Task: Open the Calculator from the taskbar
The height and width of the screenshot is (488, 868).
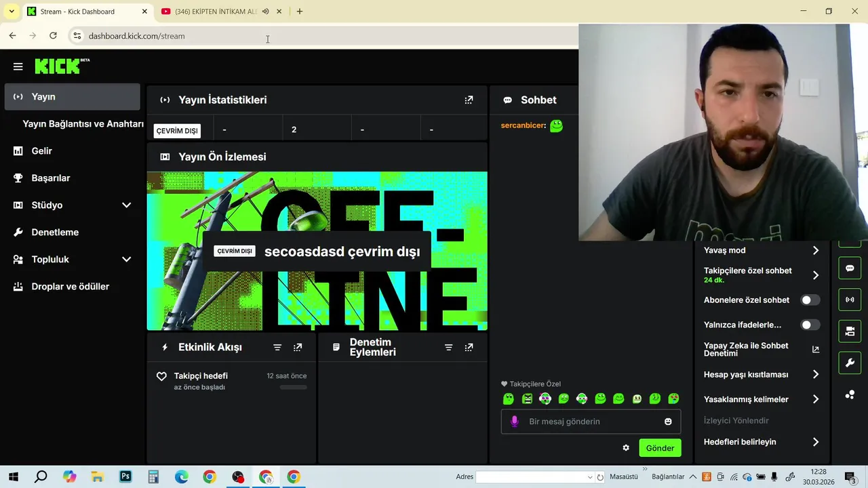Action: point(153,476)
